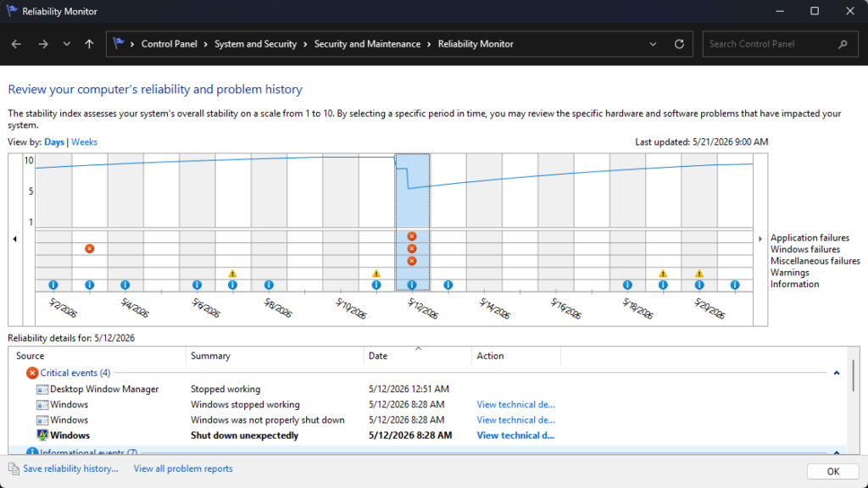868x488 pixels.
Task: Sort by the Source column header
Action: click(97, 356)
